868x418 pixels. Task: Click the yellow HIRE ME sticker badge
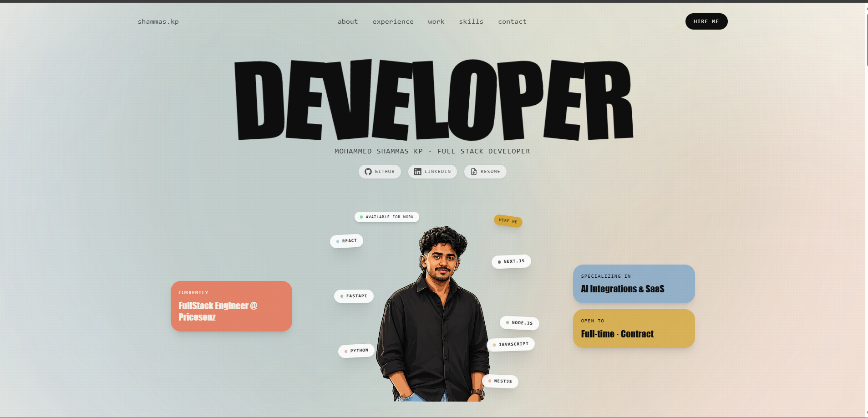(x=508, y=221)
